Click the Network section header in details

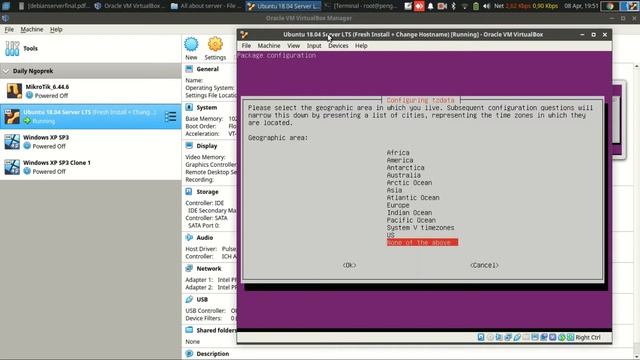(209, 269)
